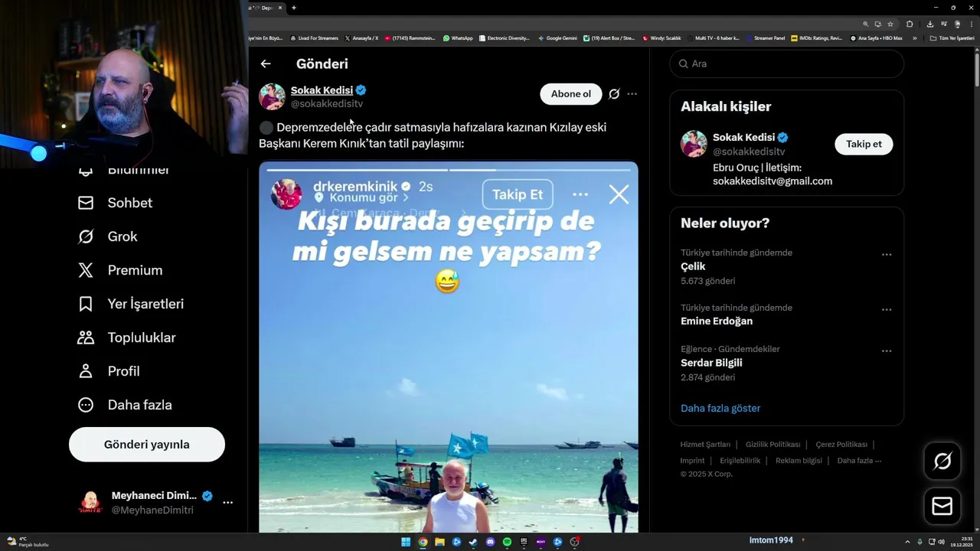The image size is (980, 551).
Task: Click Konumu gör chevron in story
Action: coord(406,197)
